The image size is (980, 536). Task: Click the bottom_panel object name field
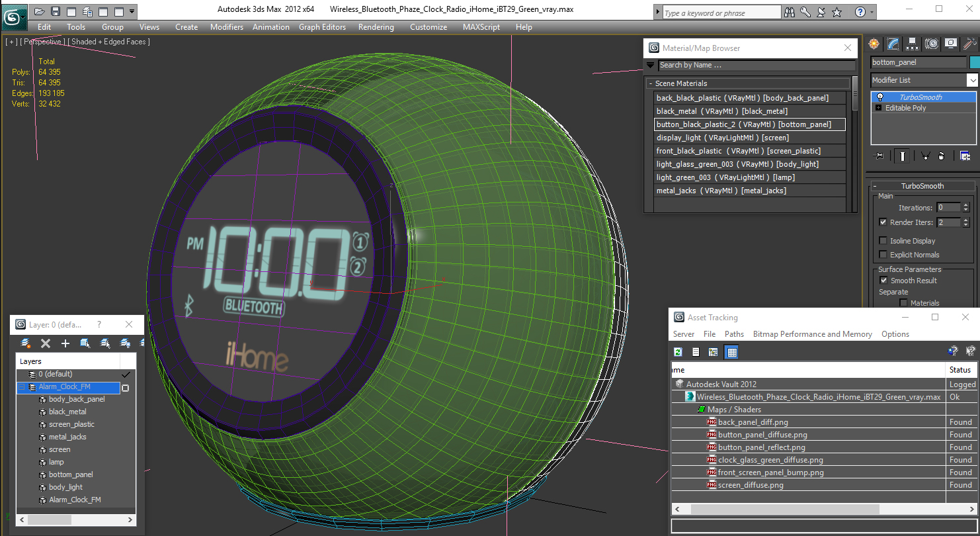click(x=919, y=62)
